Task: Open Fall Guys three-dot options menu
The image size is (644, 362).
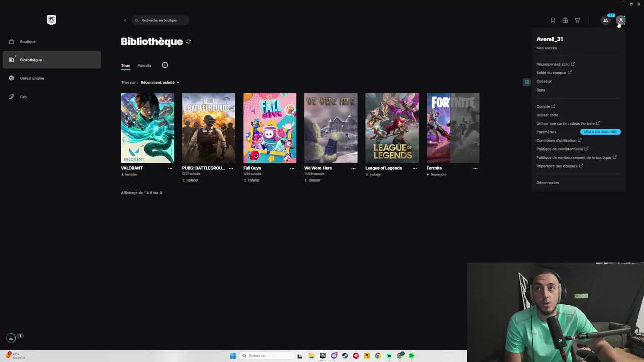Action: pos(292,168)
